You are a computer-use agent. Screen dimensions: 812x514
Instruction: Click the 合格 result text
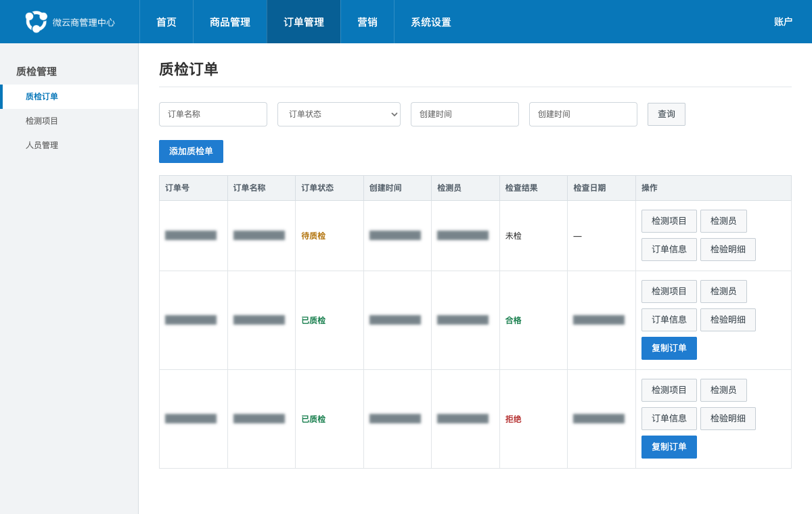(514, 321)
